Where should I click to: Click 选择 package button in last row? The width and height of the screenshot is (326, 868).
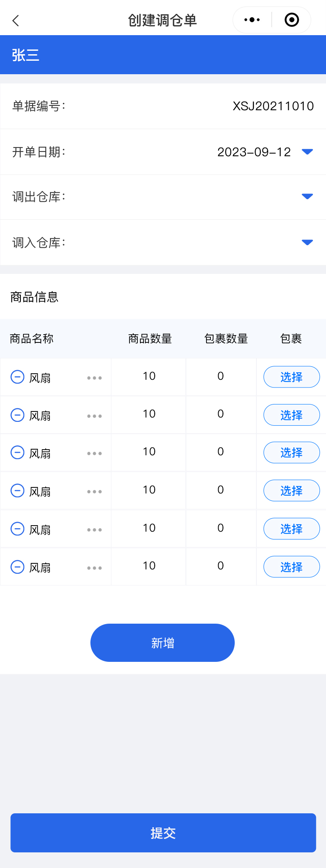[291, 567]
